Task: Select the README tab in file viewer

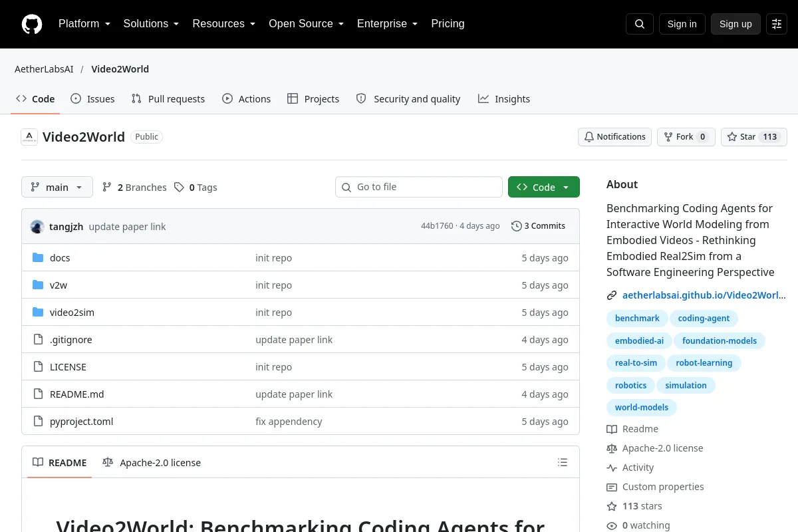Action: tap(60, 462)
